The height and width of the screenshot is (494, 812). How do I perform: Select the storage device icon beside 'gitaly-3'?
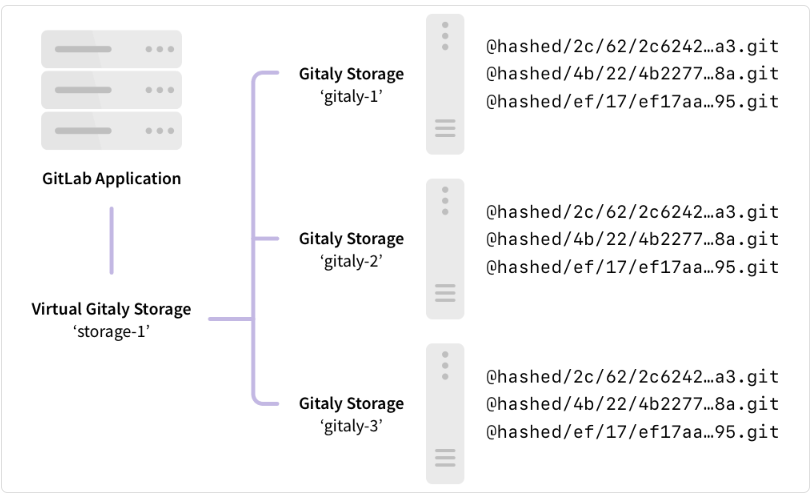tap(445, 413)
